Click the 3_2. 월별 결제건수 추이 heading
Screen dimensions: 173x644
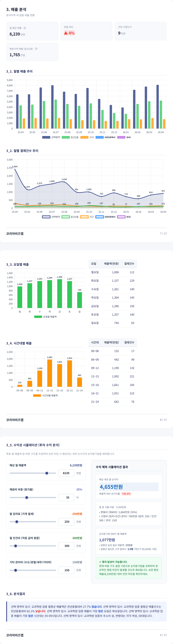click(22, 151)
